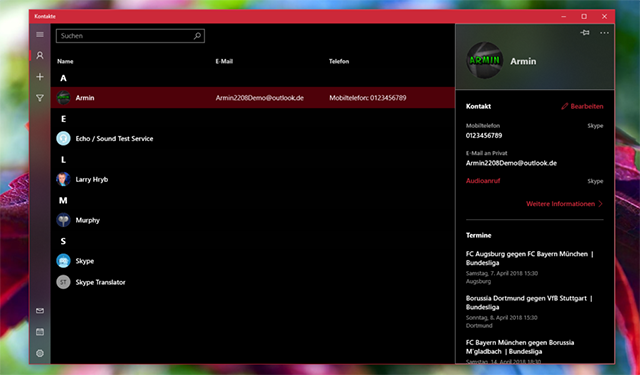Select contact Larry Hryb
Image resolution: width=640 pixels, height=375 pixels.
[x=92, y=180]
